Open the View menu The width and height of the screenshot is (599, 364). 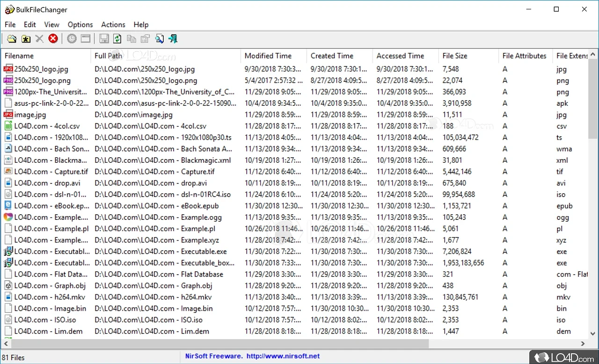[x=51, y=25]
